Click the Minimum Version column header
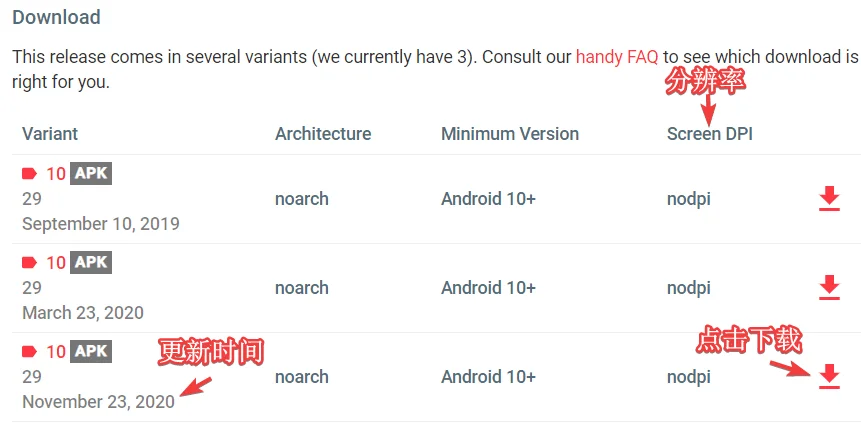The height and width of the screenshot is (428, 861). coord(510,134)
